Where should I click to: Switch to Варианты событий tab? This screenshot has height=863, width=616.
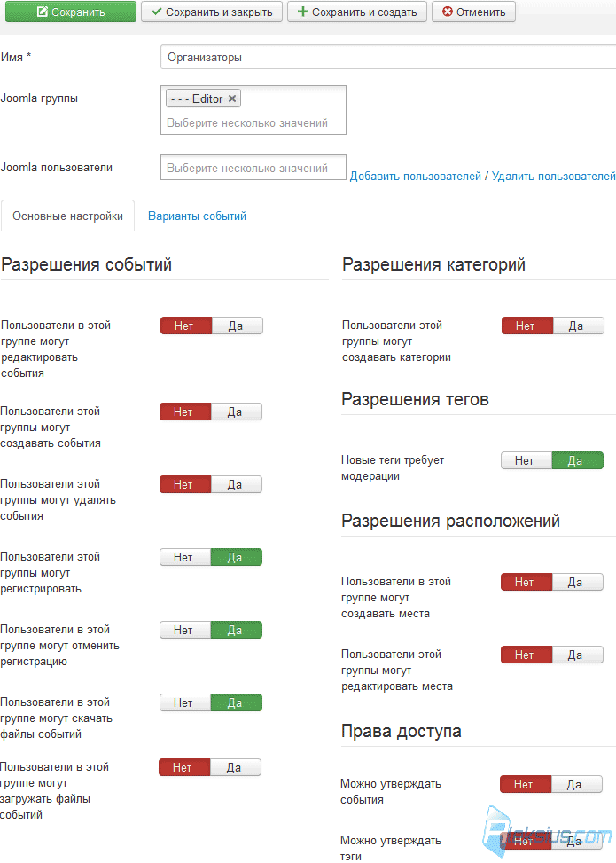197,216
